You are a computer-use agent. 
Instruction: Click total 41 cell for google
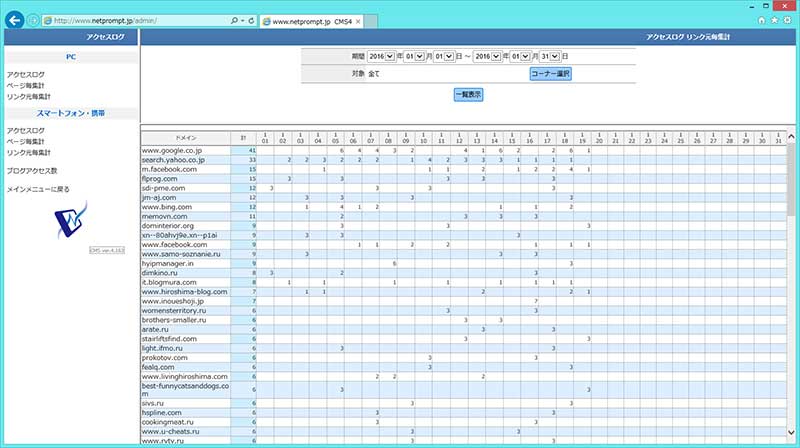(x=243, y=151)
